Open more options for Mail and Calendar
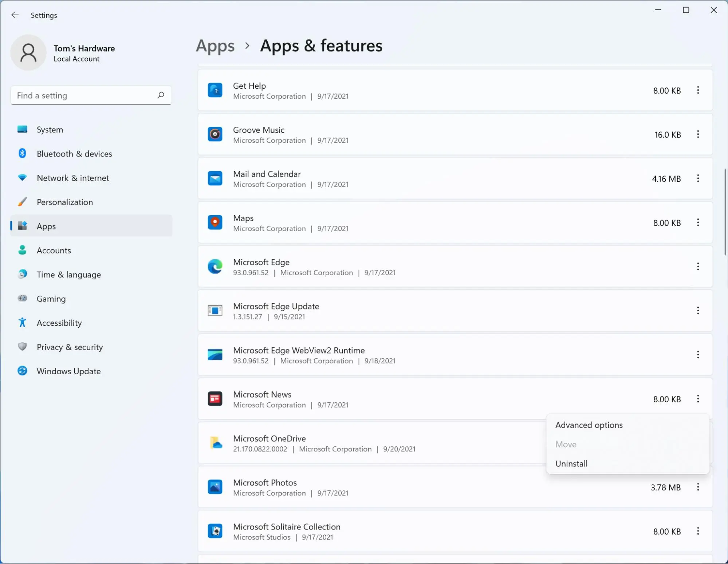Viewport: 728px width, 564px height. 698,178
